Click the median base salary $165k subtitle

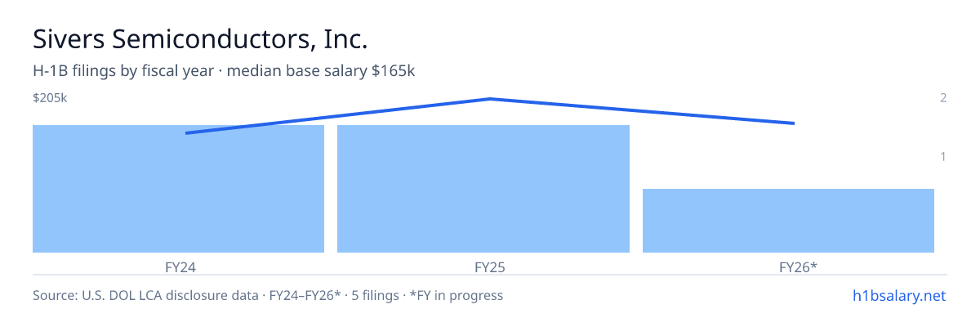click(x=321, y=71)
